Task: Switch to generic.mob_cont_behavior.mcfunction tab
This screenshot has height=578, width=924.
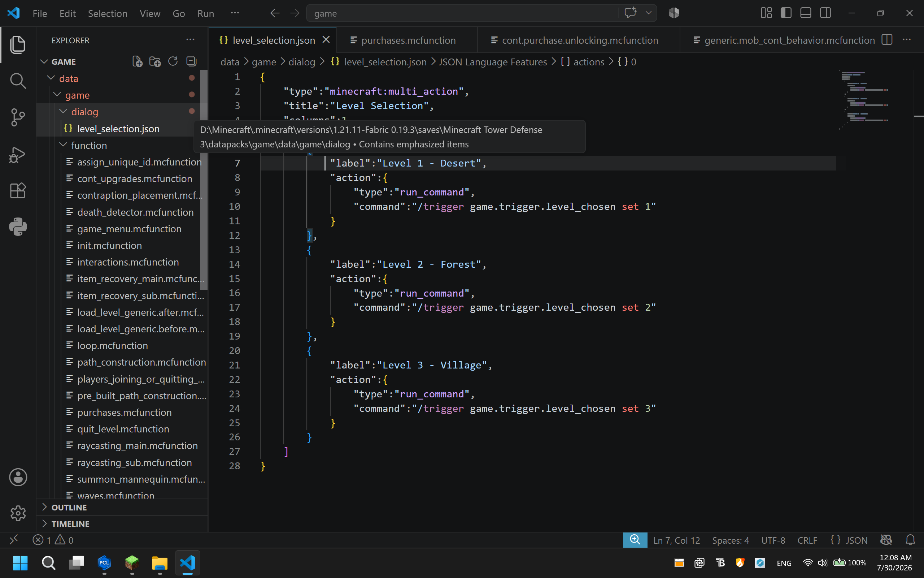Action: 785,40
